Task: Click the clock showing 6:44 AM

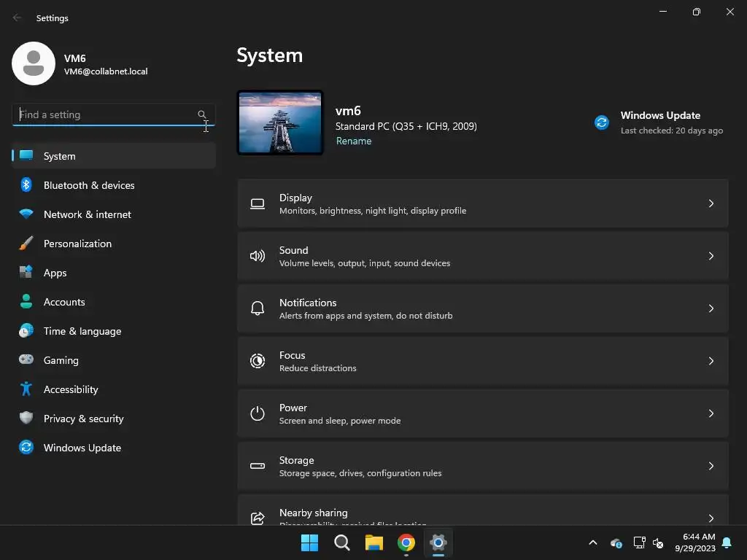Action: click(699, 537)
